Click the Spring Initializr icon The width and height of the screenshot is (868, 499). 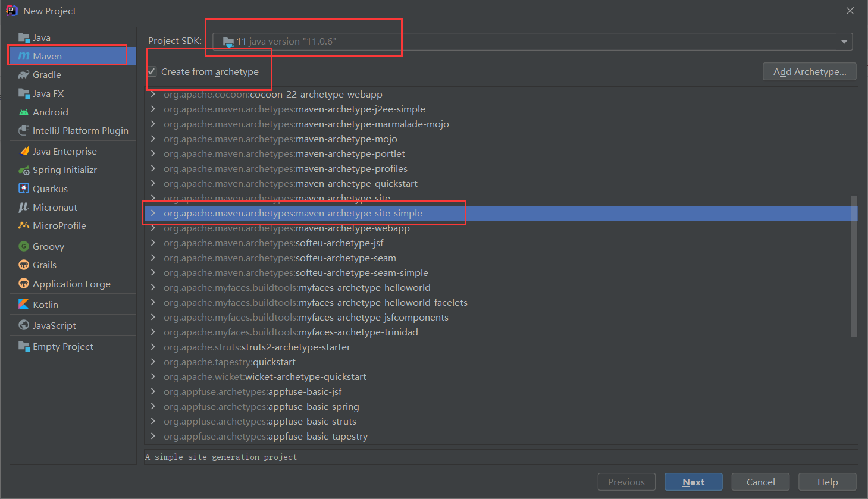[24, 170]
